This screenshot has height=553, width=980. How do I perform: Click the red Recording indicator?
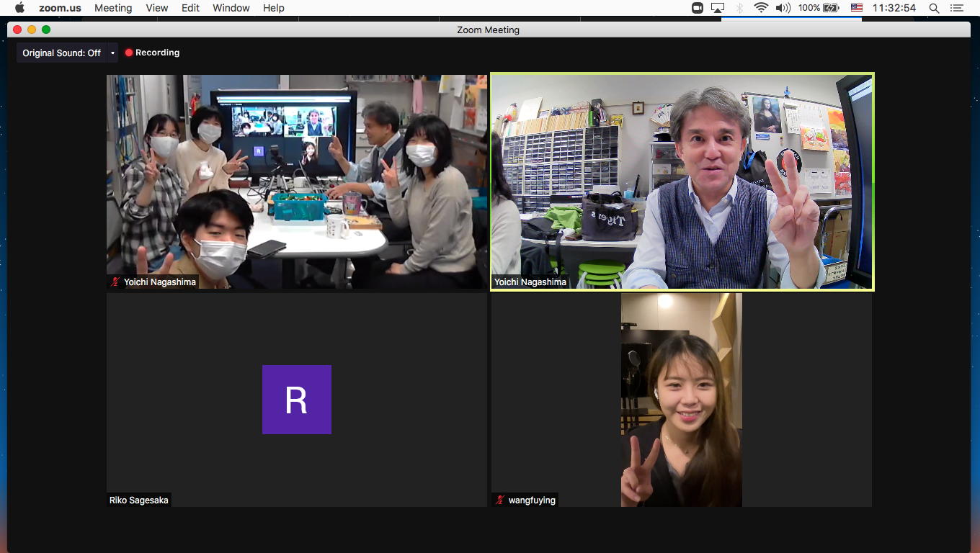[x=152, y=53]
